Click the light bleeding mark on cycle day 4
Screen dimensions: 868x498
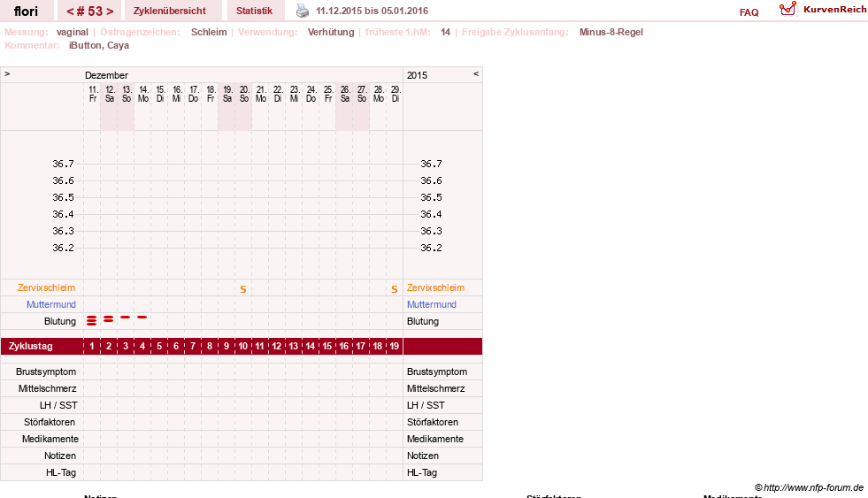point(142,317)
